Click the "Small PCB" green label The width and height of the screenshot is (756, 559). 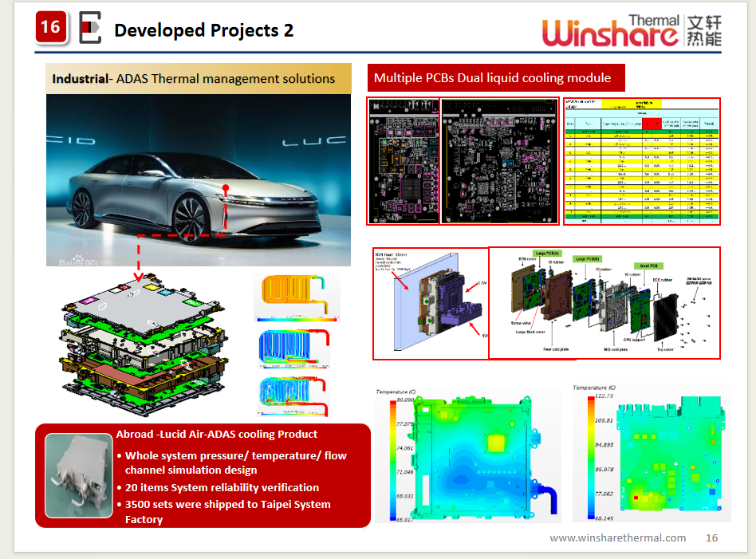(x=648, y=266)
